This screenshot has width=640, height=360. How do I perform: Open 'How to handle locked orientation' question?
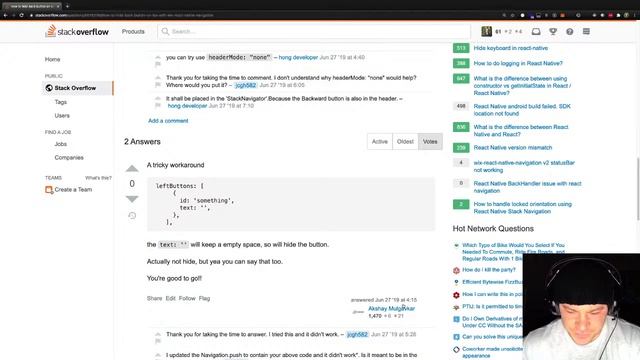click(x=522, y=208)
